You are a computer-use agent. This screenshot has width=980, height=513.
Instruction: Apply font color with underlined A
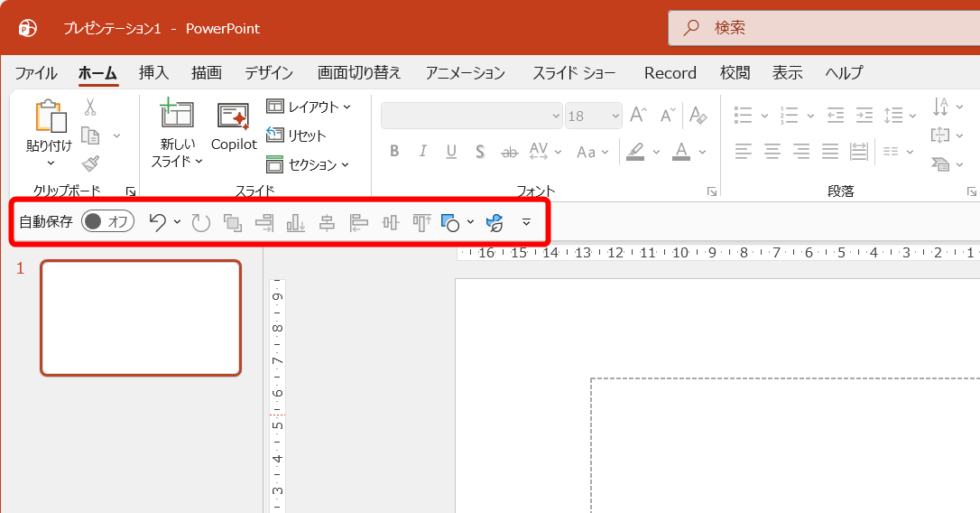click(x=681, y=152)
